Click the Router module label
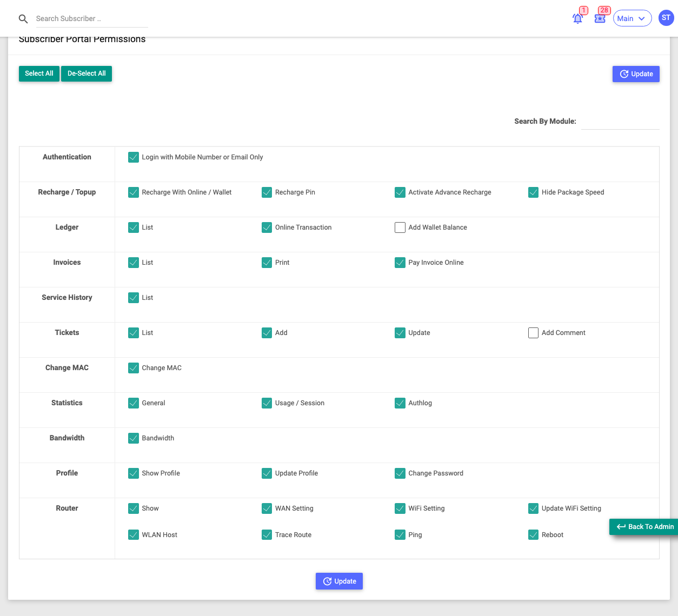Screen dimensions: 678x616 point(67,508)
